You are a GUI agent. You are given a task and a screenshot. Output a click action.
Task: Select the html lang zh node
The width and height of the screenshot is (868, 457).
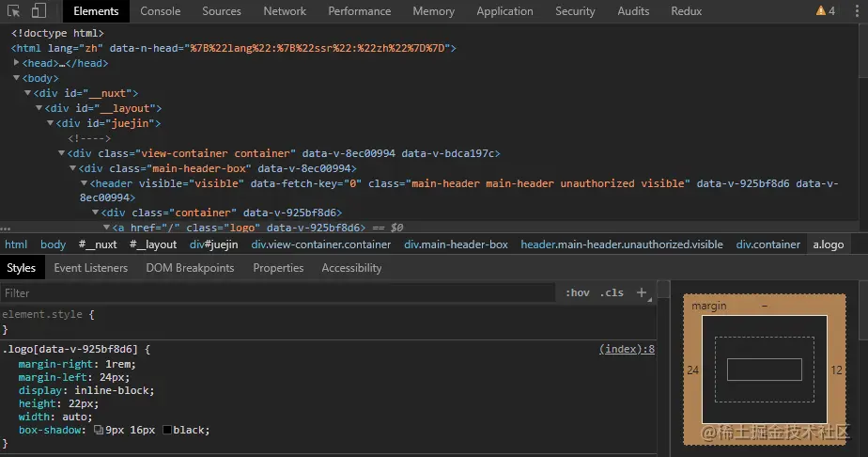(x=234, y=48)
